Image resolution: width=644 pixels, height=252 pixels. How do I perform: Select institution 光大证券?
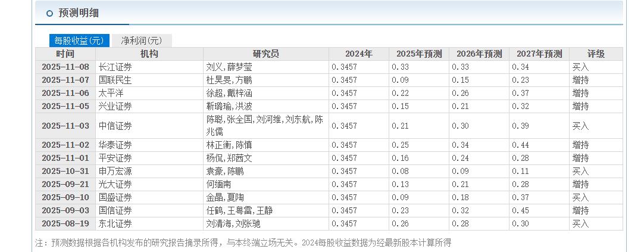click(x=115, y=185)
